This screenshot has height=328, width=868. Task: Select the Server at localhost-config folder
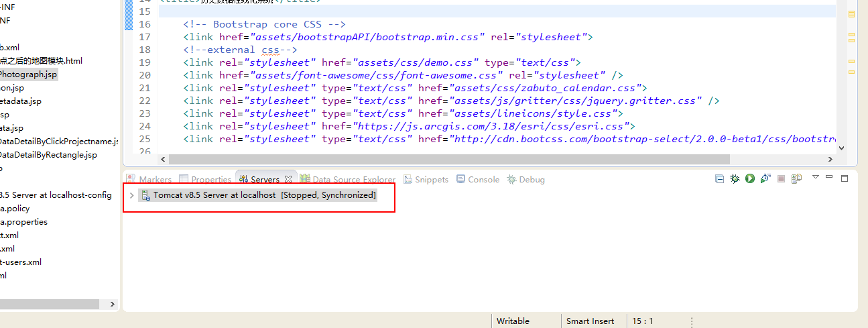[56, 195]
